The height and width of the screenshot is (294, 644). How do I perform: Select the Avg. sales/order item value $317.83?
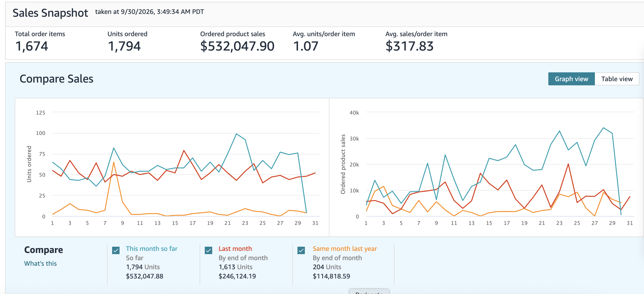[x=410, y=46]
